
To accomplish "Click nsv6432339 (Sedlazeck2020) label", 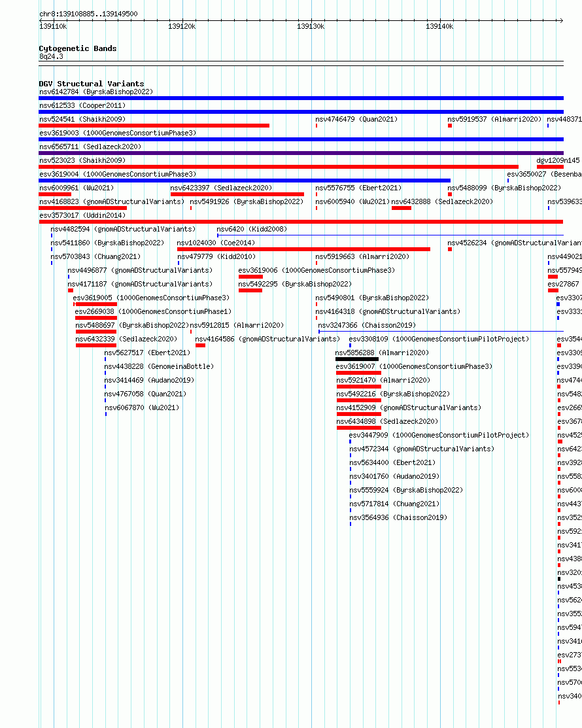I will [126, 339].
